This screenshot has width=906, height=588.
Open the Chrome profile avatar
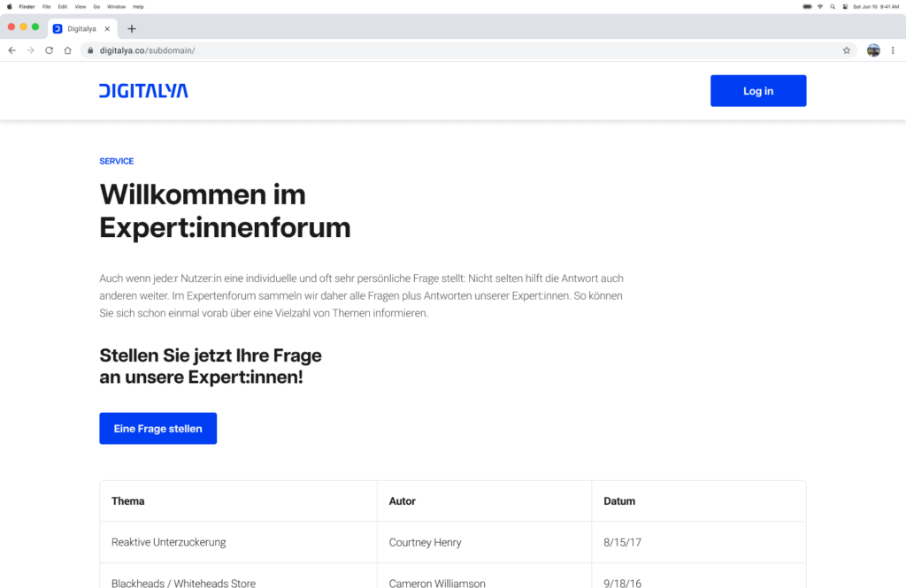pyautogui.click(x=873, y=50)
